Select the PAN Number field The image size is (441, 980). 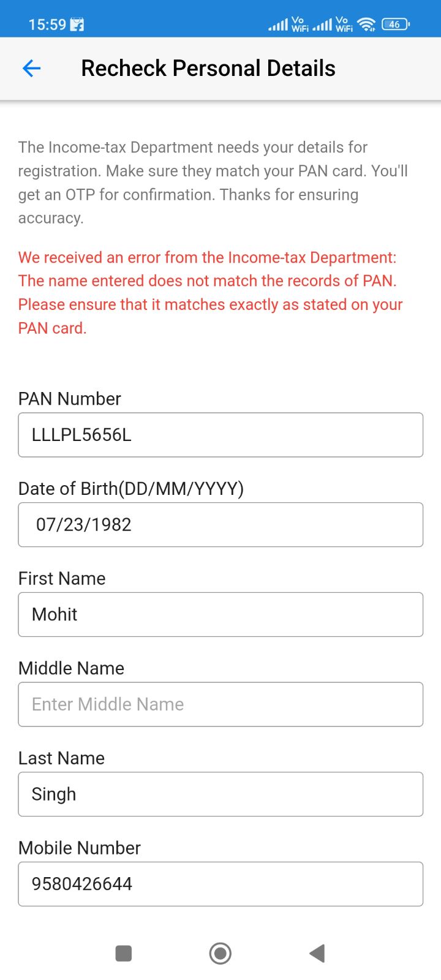(221, 434)
